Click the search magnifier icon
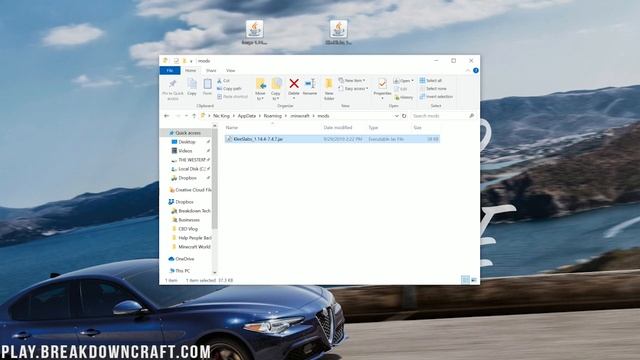Screen dimensions: 640x360 click(x=471, y=116)
